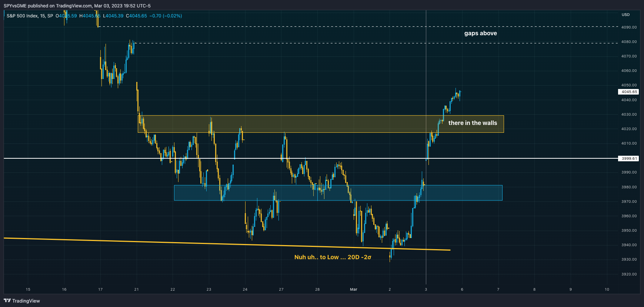The image size is (644, 307).
Task: Click the date 15 on the time axis
Action: pos(28,290)
